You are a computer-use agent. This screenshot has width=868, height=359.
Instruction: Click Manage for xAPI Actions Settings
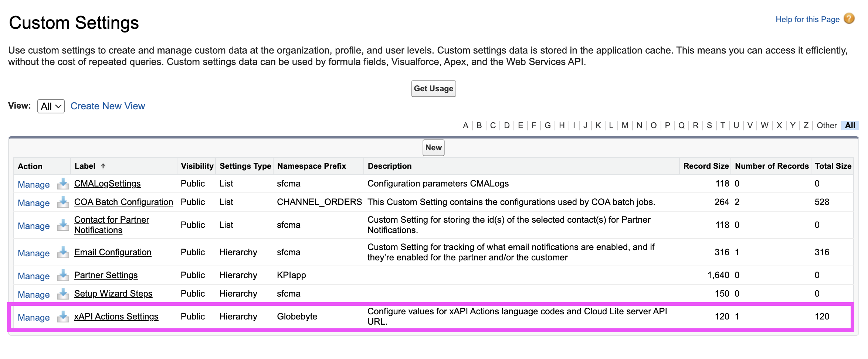pyautogui.click(x=34, y=318)
